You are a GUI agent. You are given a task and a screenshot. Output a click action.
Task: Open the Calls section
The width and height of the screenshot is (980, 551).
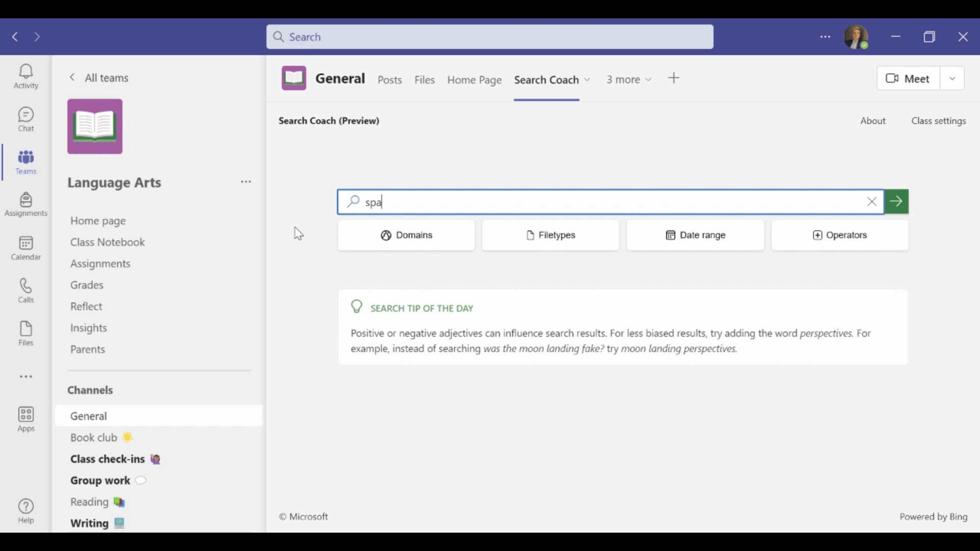point(26,290)
